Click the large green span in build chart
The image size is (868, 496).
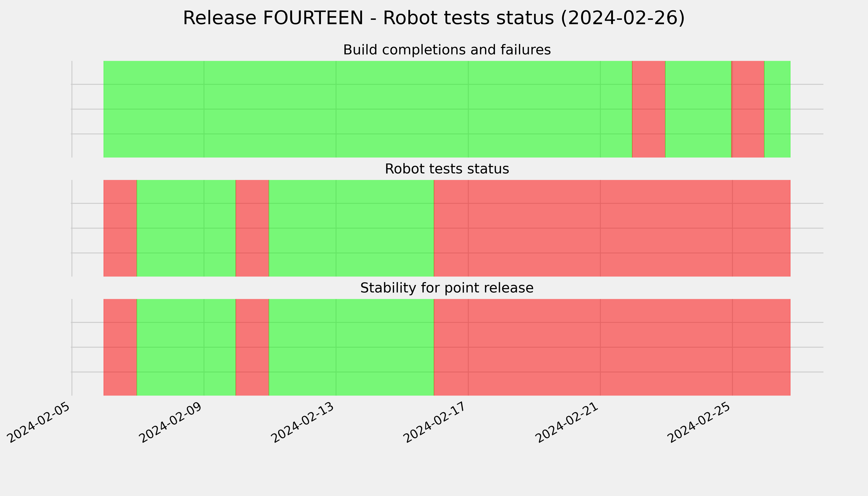(x=368, y=109)
